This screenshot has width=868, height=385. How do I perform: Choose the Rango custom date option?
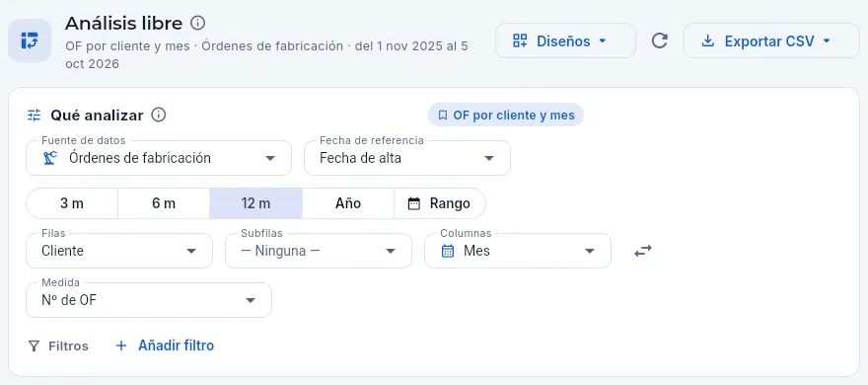[x=440, y=203]
